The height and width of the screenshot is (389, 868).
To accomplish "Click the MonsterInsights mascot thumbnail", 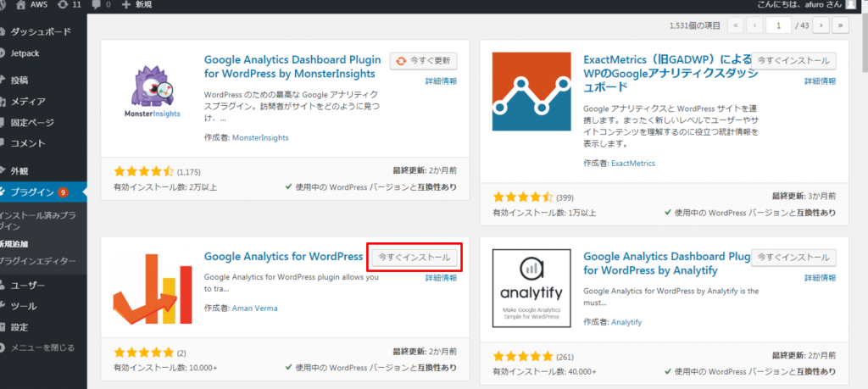I will click(x=153, y=92).
